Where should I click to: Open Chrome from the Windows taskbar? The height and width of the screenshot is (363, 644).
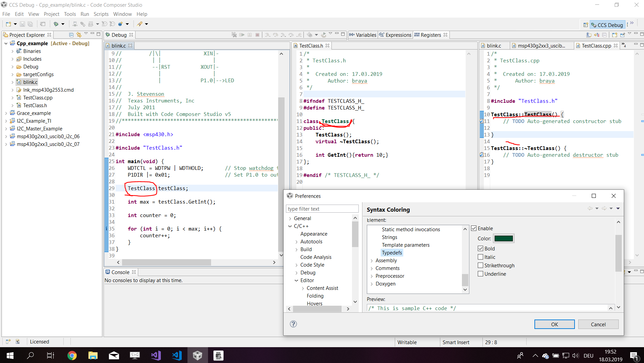click(x=72, y=355)
